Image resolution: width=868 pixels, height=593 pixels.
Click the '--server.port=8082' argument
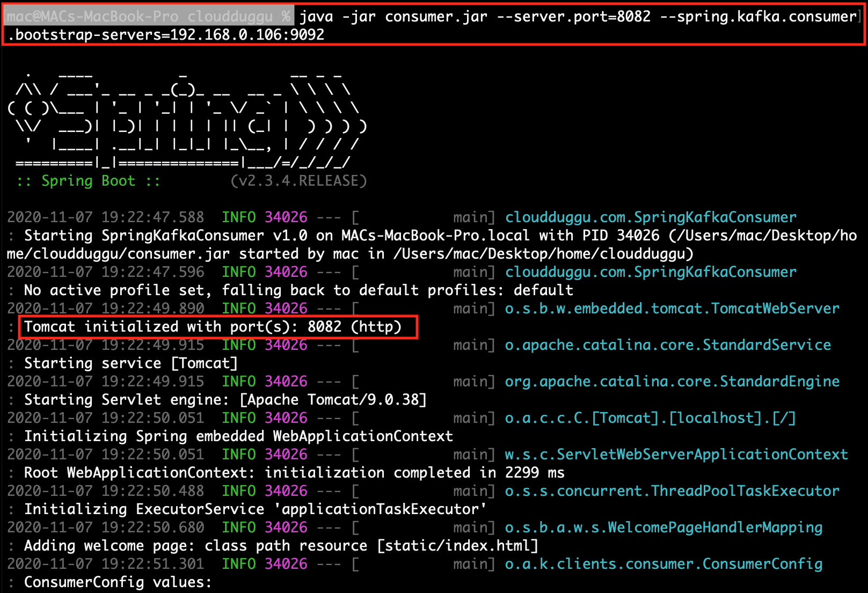[573, 17]
